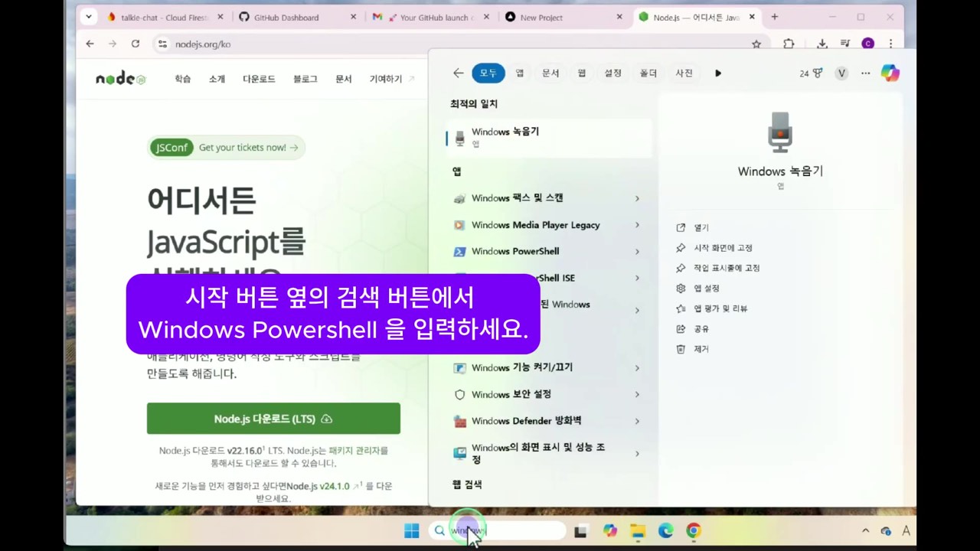The width and height of the screenshot is (980, 551).
Task: Click Node.js 다운로드 (LTS) green button
Action: coord(273,419)
